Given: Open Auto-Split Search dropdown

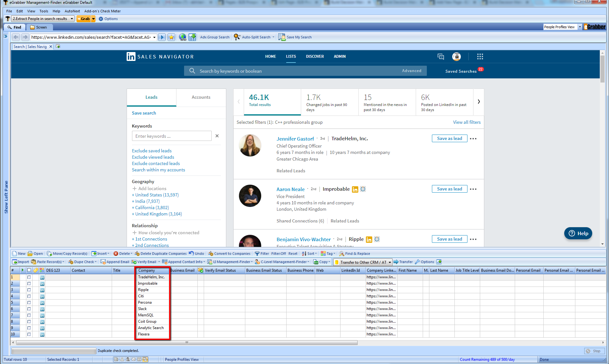Looking at the screenshot, I should [273, 37].
